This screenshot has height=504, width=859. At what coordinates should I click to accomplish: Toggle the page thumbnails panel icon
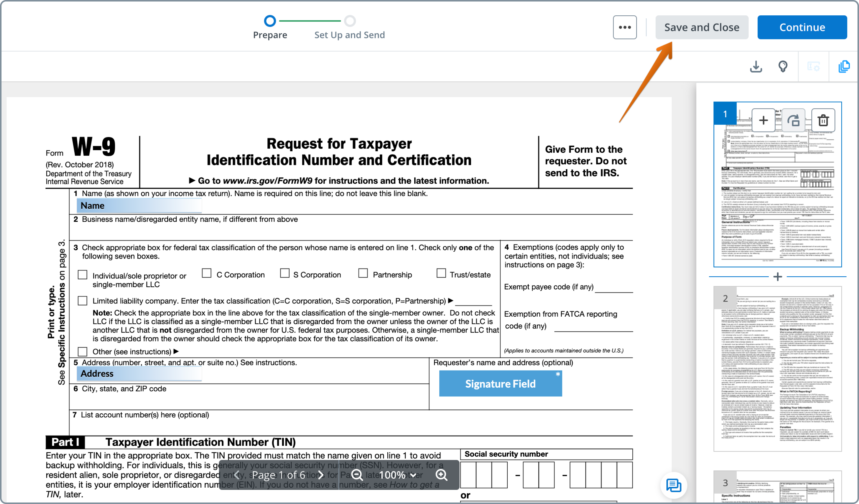pos(844,66)
